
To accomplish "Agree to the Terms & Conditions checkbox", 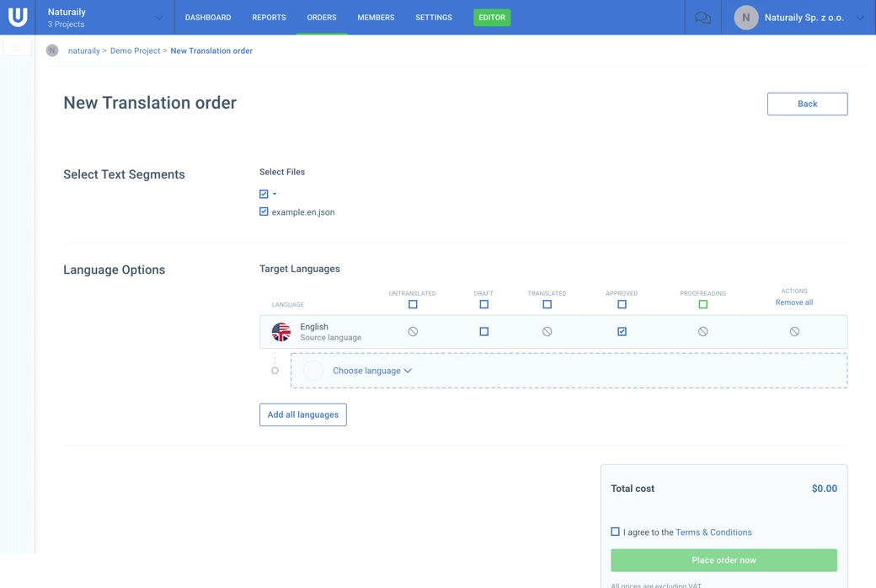I will click(615, 532).
